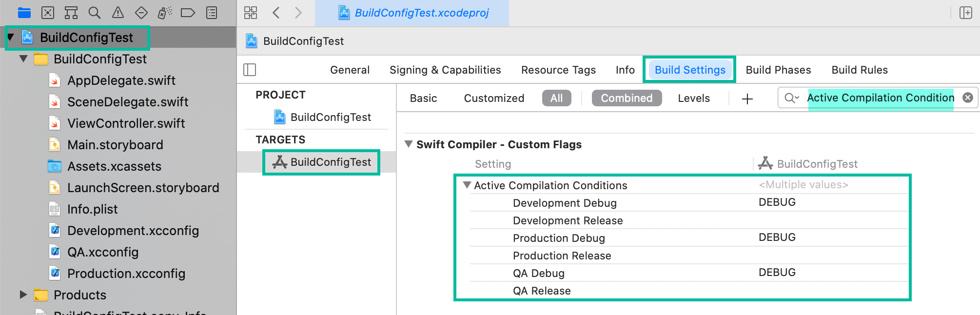Expand the Products folder
980x315 pixels.
[x=23, y=295]
